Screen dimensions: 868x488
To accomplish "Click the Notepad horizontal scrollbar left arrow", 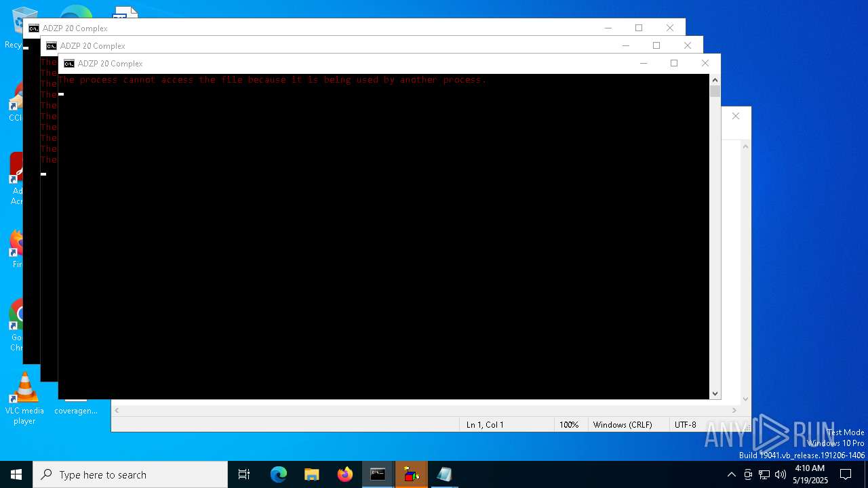I will coord(117,410).
